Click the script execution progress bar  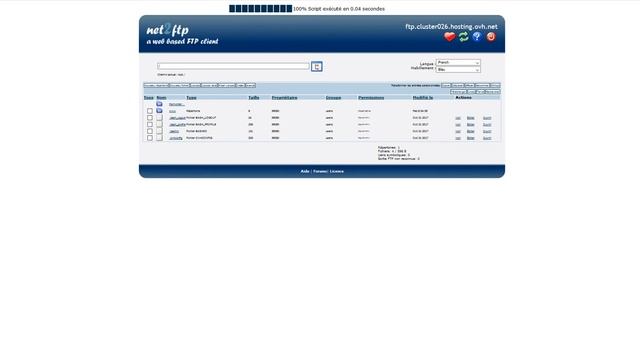tap(260, 9)
